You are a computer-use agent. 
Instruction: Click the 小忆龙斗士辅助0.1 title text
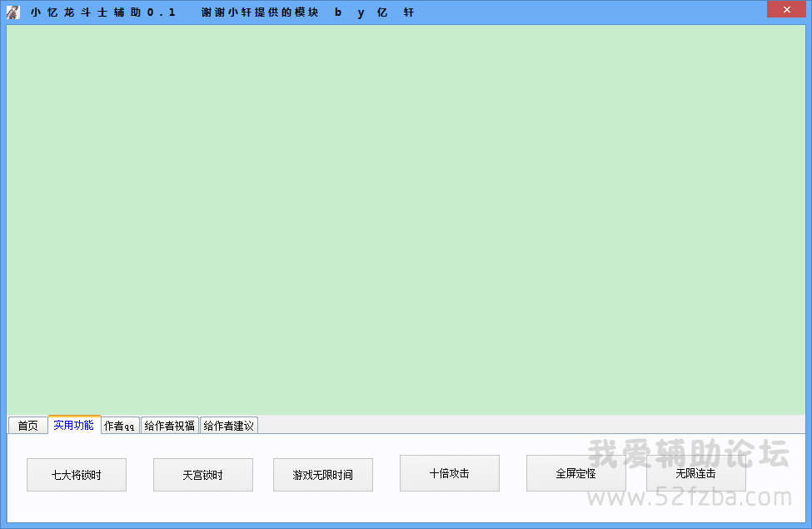103,12
